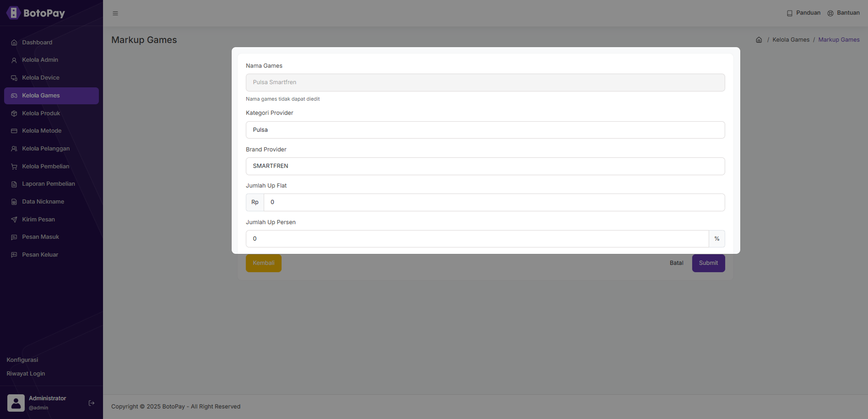Click the disabled Nama Games field

point(485,82)
